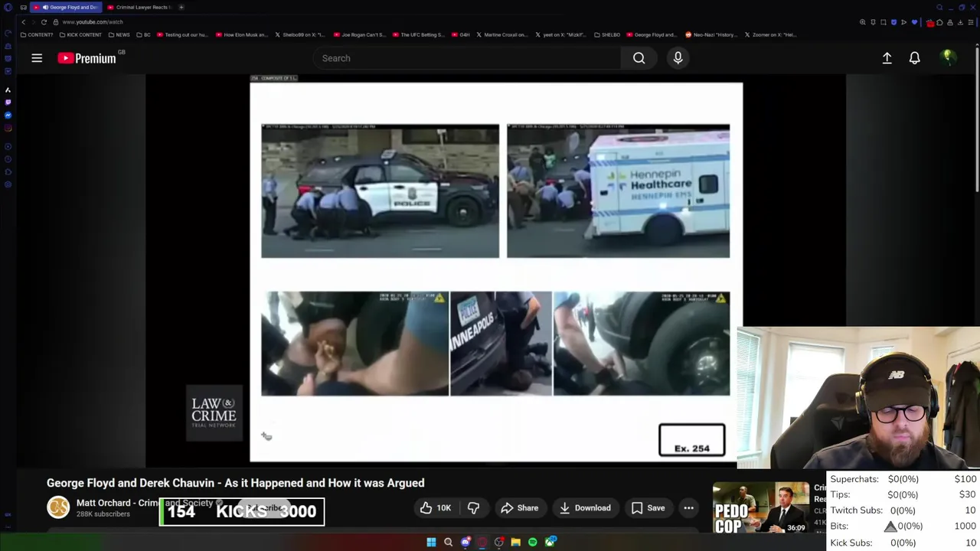Open 'How Elon Musk an...' bookmark

click(241, 34)
